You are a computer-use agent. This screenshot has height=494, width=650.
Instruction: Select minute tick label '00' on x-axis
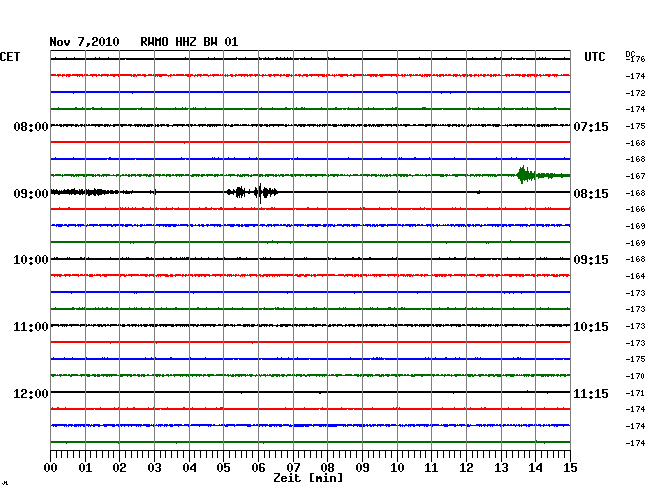pyautogui.click(x=51, y=468)
